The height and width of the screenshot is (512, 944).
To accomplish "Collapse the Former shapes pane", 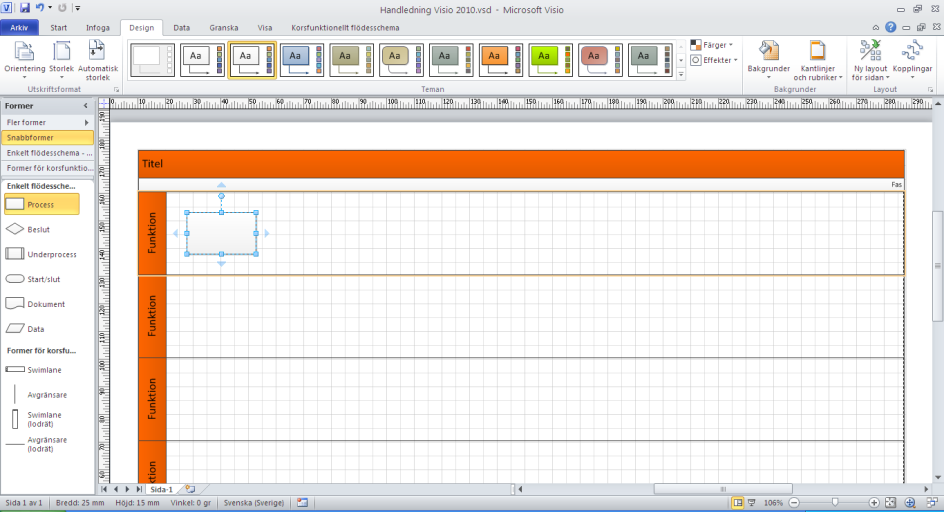I will tap(85, 105).
